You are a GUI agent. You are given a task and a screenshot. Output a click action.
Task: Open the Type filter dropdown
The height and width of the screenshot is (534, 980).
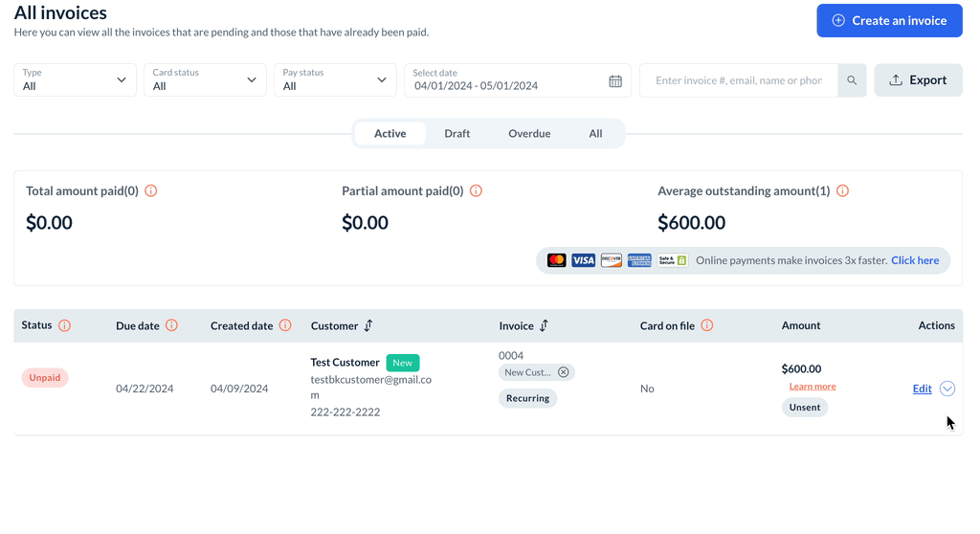(x=76, y=80)
